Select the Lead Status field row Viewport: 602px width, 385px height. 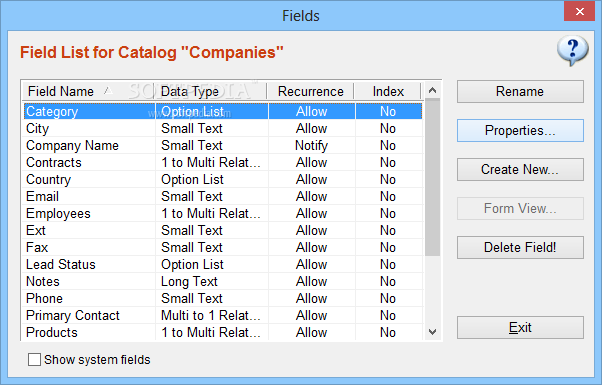pyautogui.click(x=223, y=264)
